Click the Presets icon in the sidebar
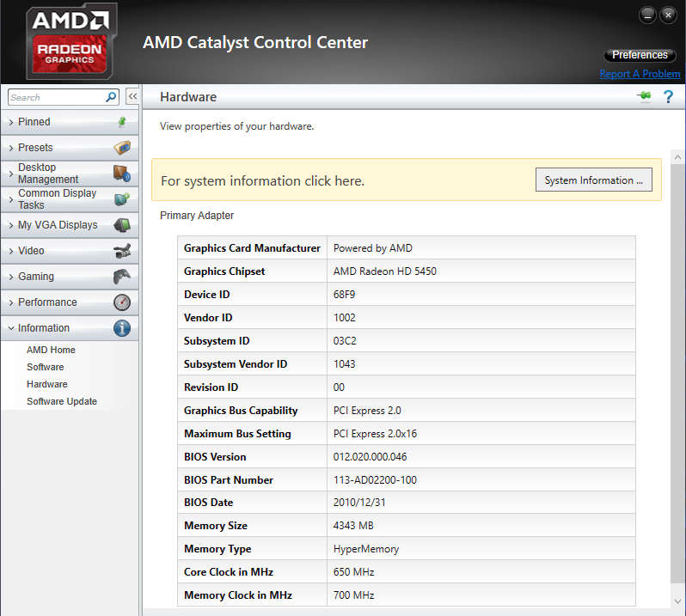 pyautogui.click(x=121, y=148)
